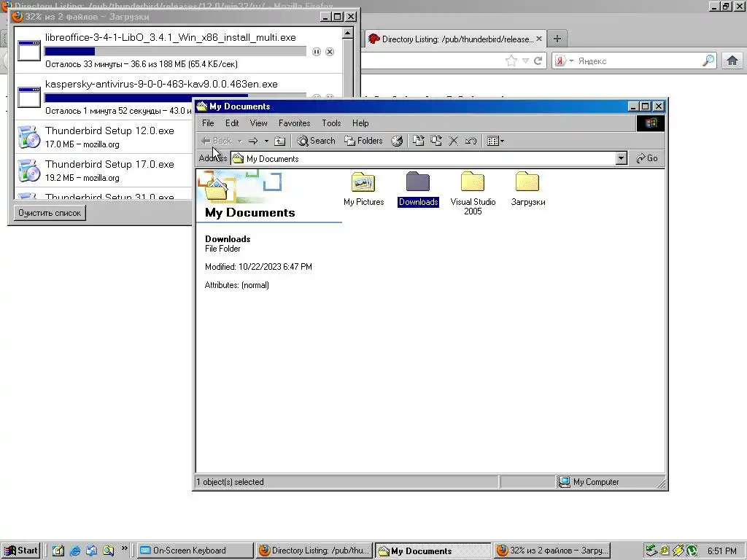
Task: Pause the libreoffice download
Action: (317, 52)
